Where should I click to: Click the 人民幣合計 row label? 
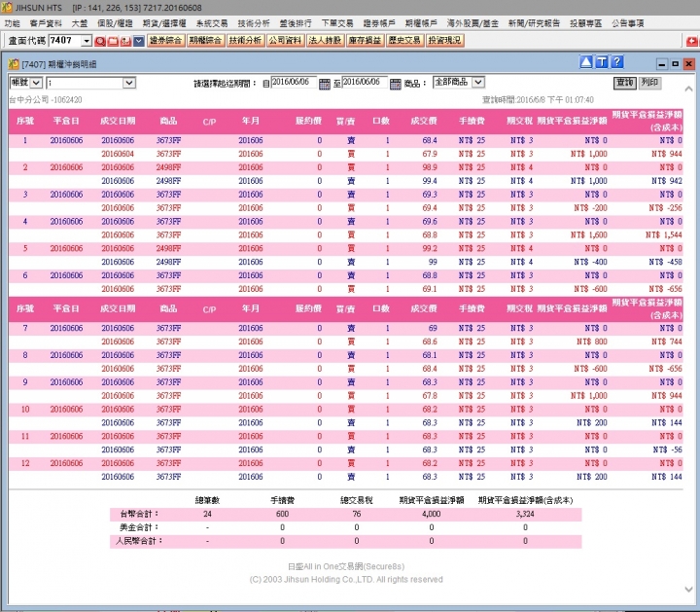click(139, 541)
